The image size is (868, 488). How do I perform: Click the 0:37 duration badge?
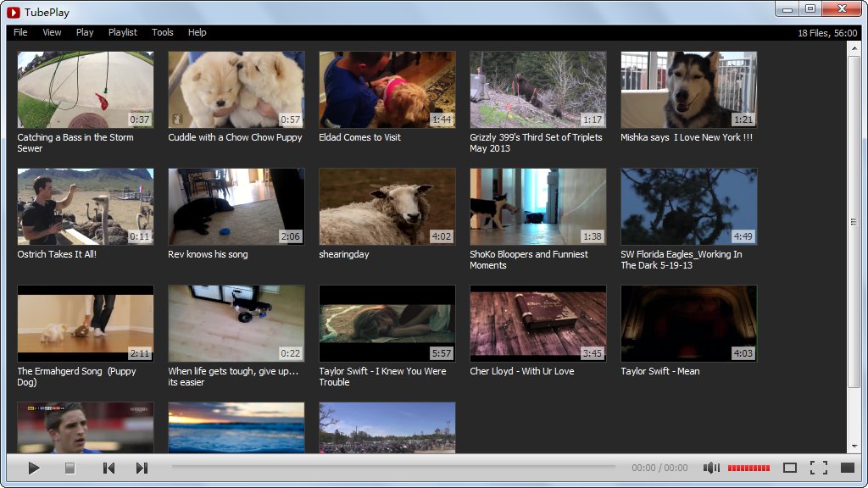[140, 119]
